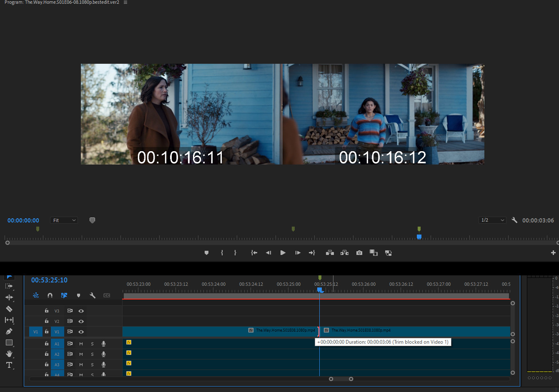Toggle A1 track targeting
This screenshot has width=559, height=392.
[x=57, y=344]
